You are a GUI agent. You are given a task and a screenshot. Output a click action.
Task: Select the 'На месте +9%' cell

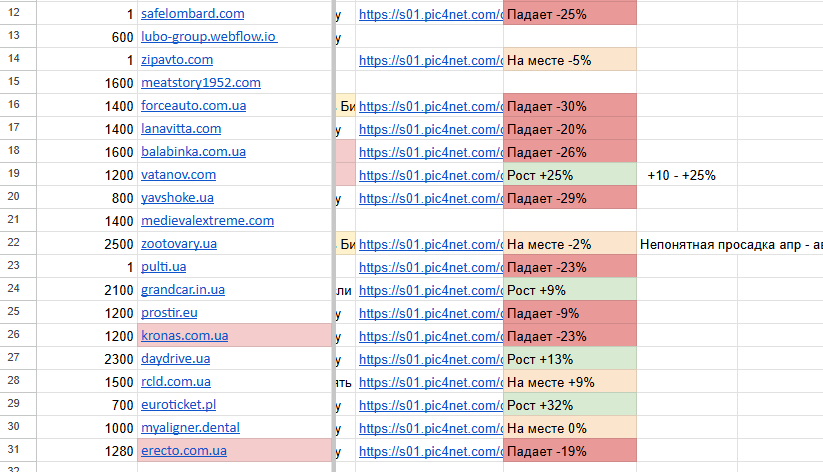coord(569,382)
